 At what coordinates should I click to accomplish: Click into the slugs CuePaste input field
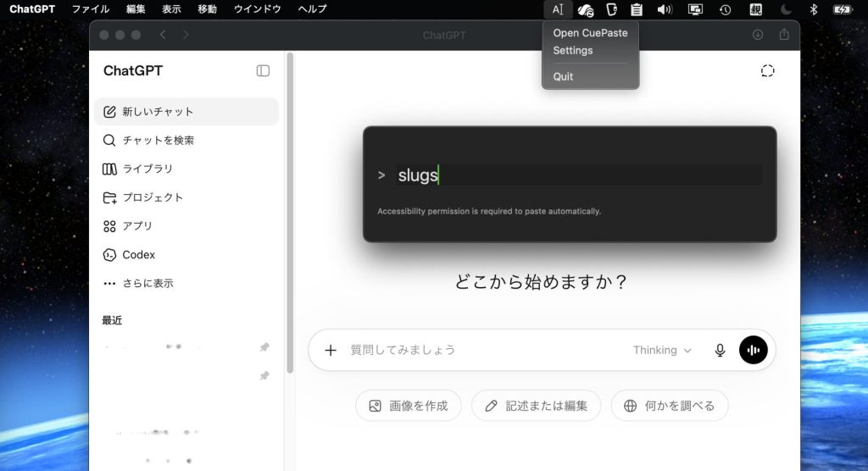click(x=579, y=175)
